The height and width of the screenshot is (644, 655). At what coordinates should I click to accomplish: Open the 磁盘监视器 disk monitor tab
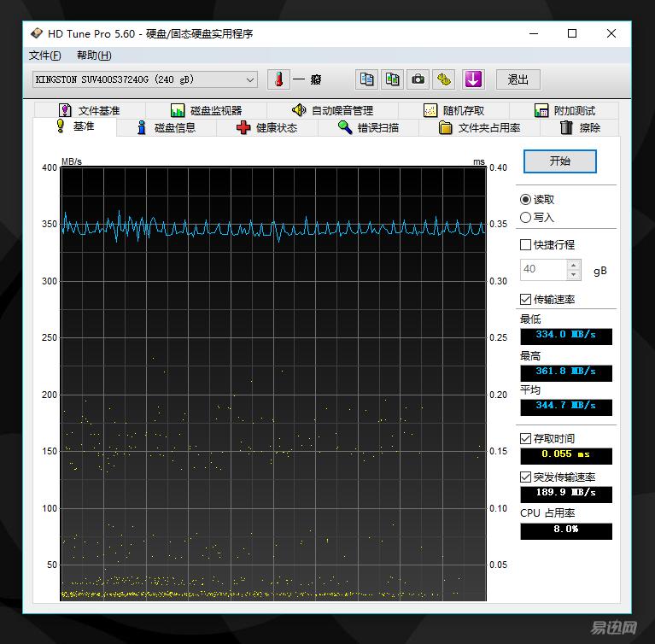coord(206,110)
